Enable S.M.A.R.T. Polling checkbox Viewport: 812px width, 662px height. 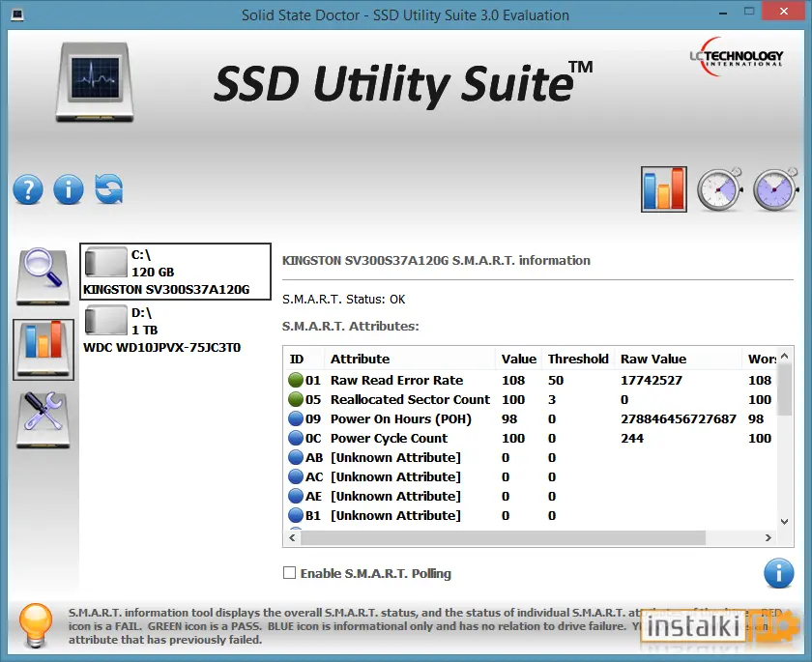coord(289,573)
